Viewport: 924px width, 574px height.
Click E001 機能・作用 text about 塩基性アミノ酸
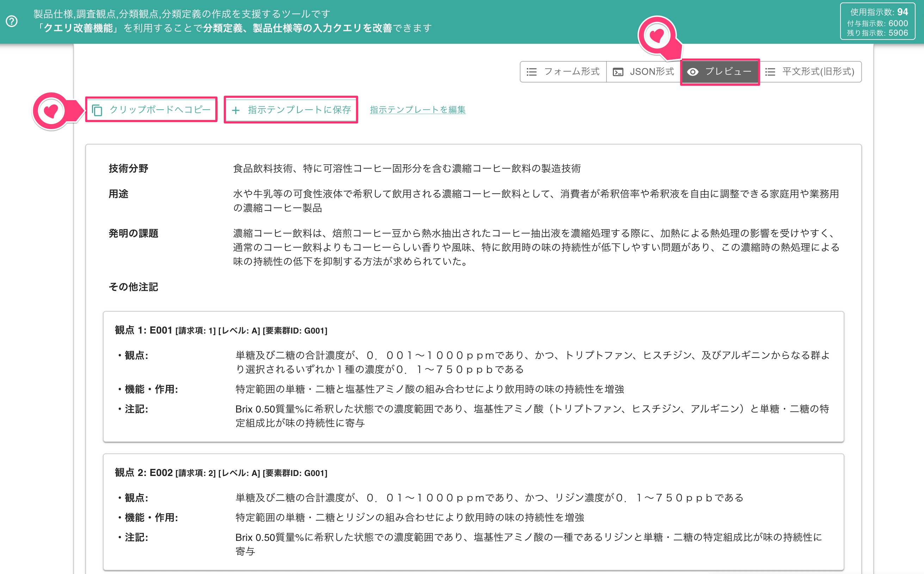tap(430, 389)
